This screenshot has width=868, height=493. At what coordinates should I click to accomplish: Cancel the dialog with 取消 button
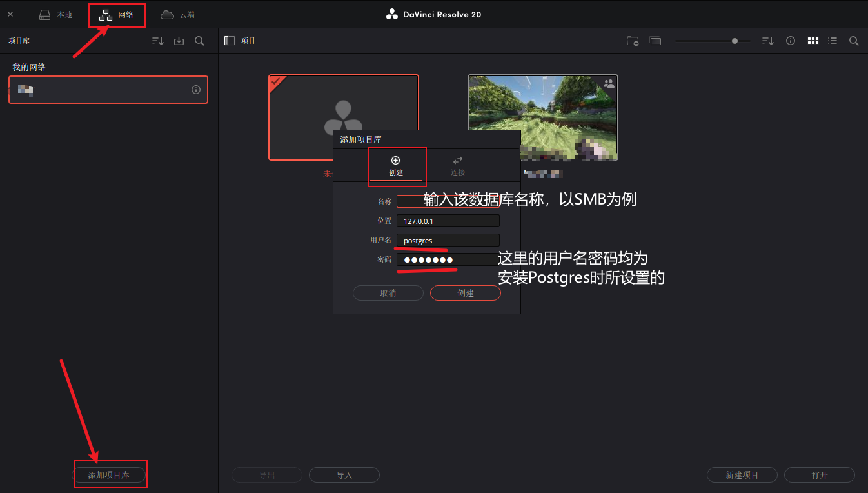coord(388,293)
